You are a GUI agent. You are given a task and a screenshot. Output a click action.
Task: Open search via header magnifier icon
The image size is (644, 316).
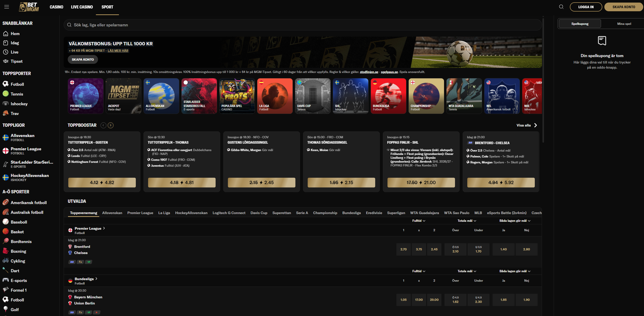[x=561, y=7]
